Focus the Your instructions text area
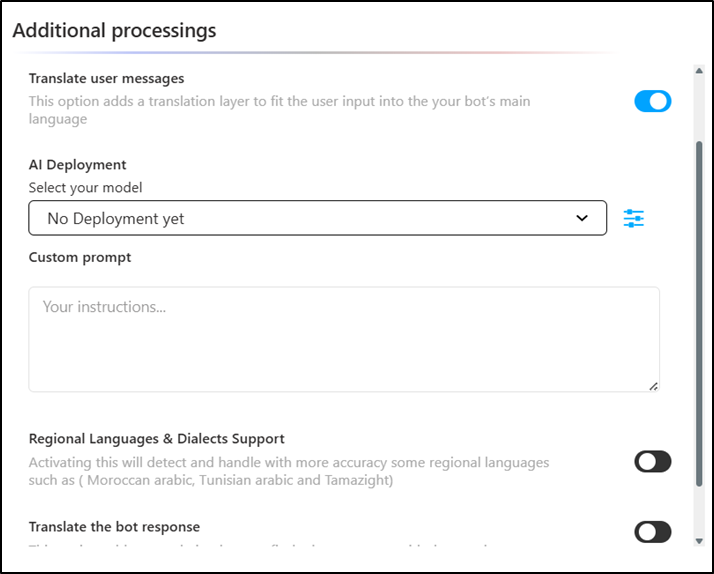This screenshot has width=714, height=574. pos(344,339)
